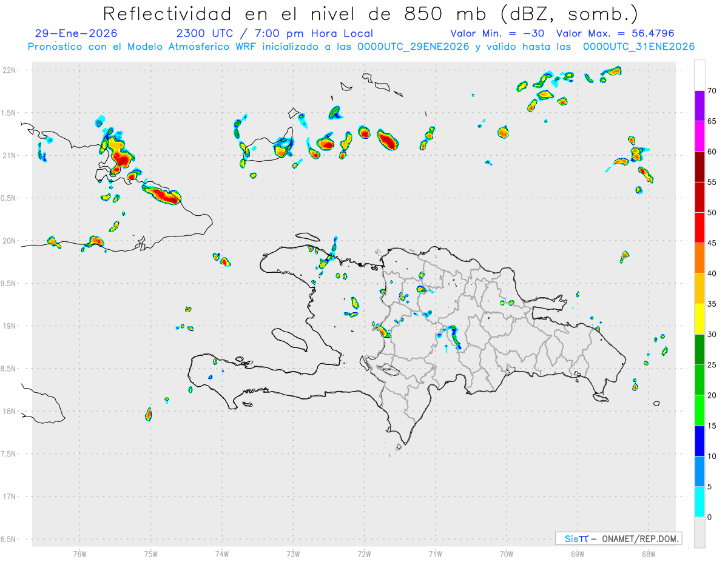Click the 'SisTT - ONAMET/REP.DOM.' credit box

[618, 538]
